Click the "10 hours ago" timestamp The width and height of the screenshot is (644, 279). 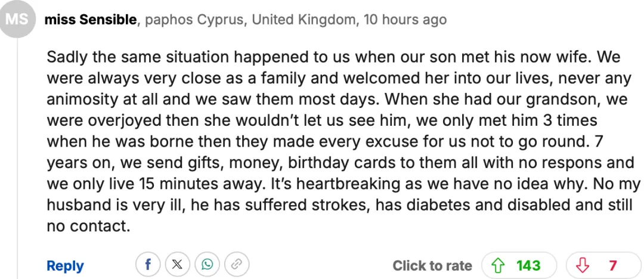click(x=404, y=20)
